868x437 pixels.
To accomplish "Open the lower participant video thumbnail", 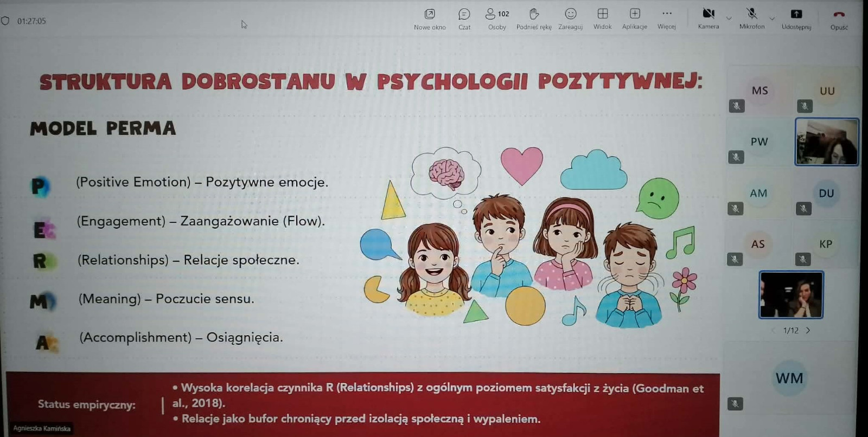I will click(791, 294).
